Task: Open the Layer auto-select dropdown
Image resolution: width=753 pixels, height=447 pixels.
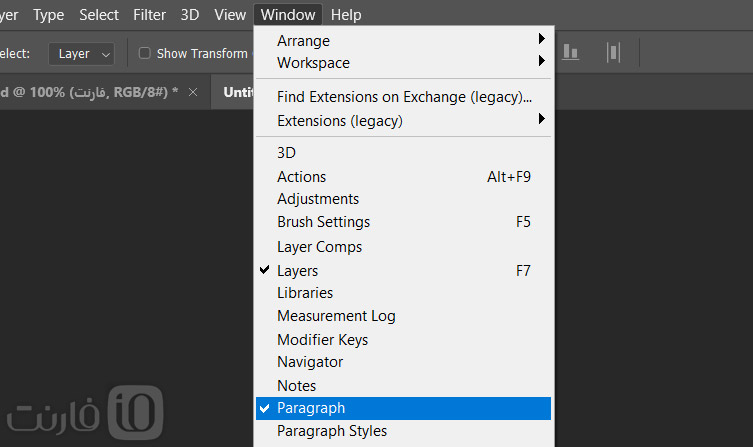Action: pos(82,53)
